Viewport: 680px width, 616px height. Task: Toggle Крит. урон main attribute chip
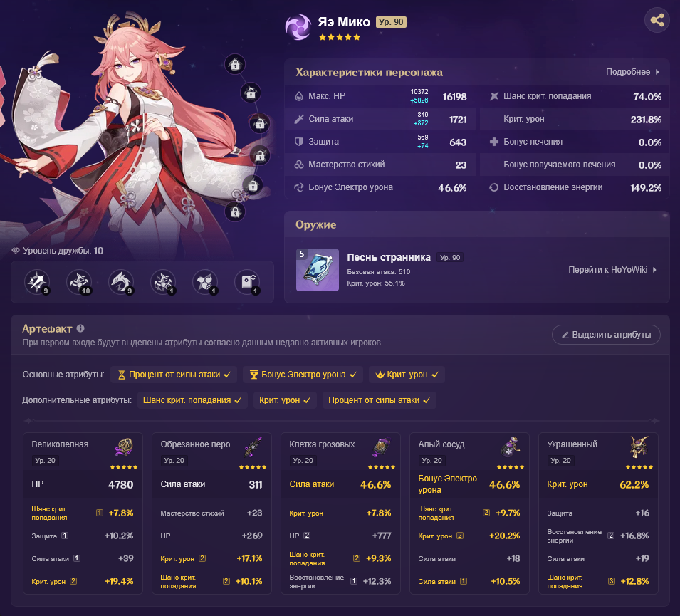pyautogui.click(x=407, y=375)
